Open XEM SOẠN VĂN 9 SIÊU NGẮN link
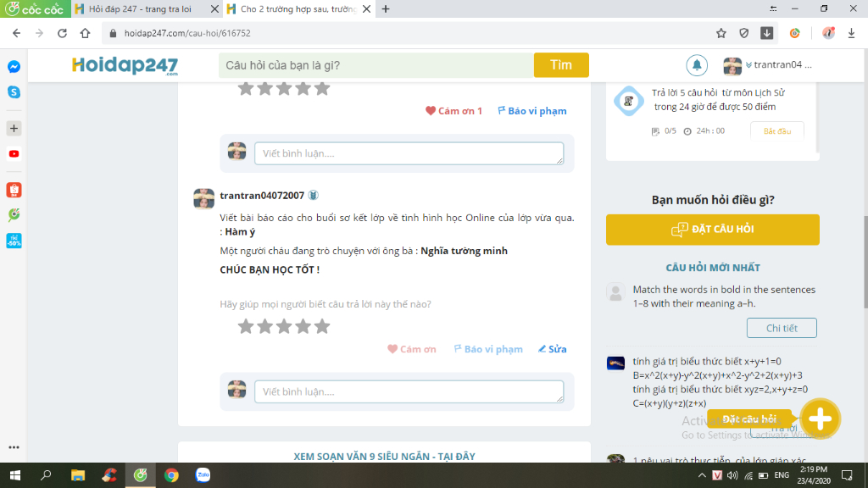The height and width of the screenshot is (488, 868). pos(384,457)
